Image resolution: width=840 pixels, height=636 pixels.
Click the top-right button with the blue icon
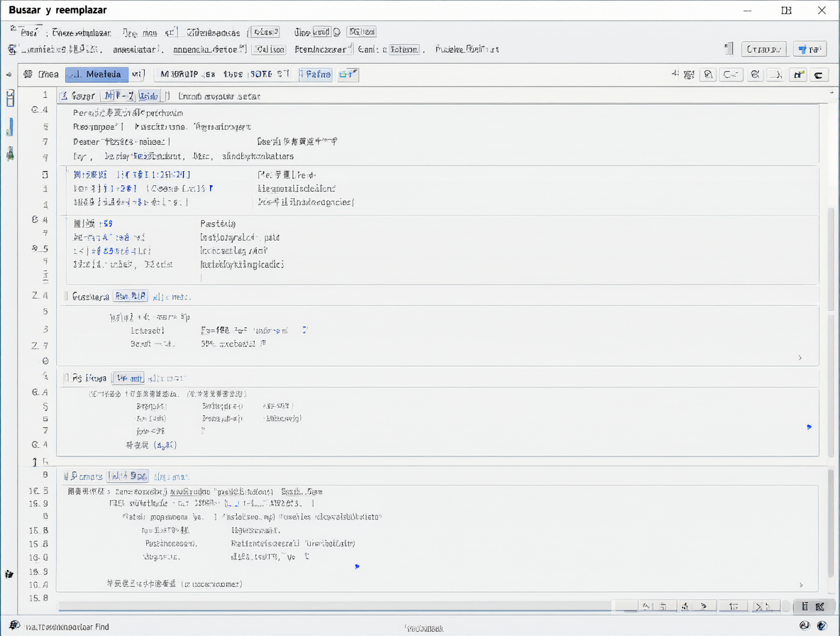coord(810,49)
